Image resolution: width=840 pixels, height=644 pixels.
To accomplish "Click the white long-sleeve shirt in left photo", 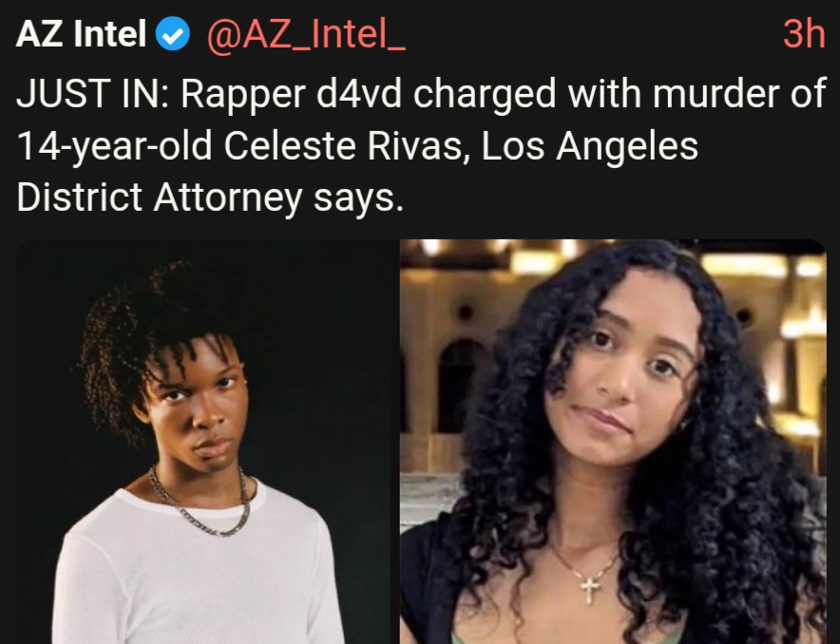I will pos(197,573).
